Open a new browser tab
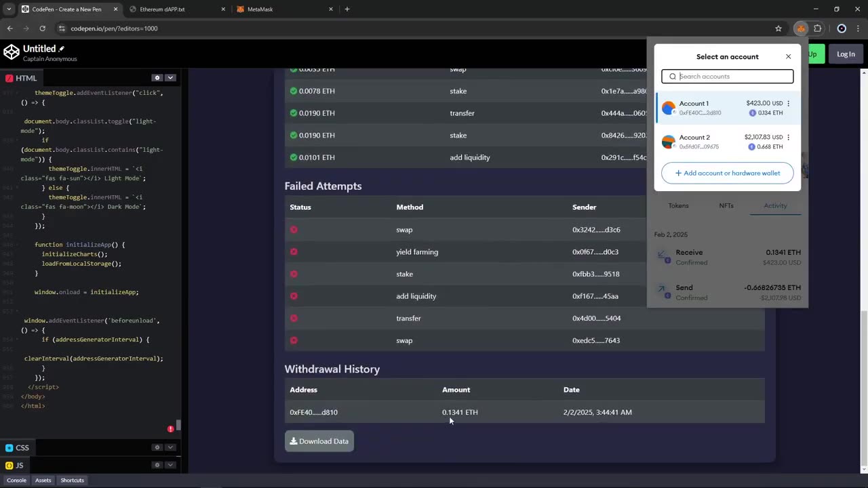Screen dimensions: 868x488 click(347, 9)
